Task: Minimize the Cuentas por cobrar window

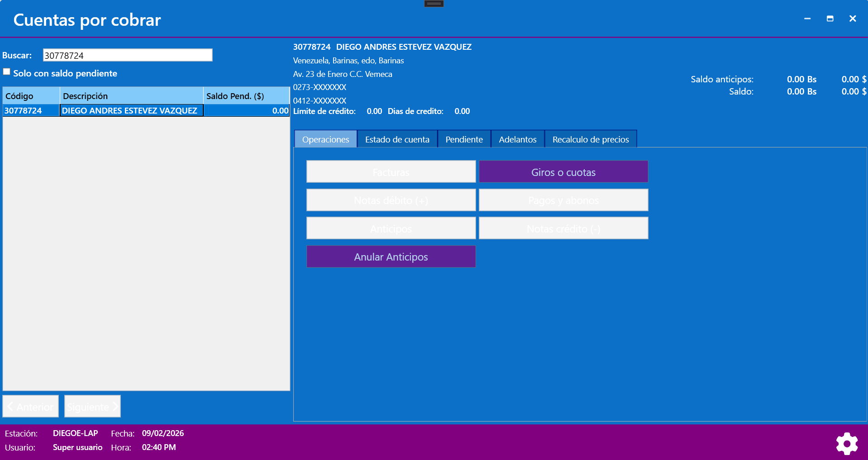Action: (x=807, y=19)
